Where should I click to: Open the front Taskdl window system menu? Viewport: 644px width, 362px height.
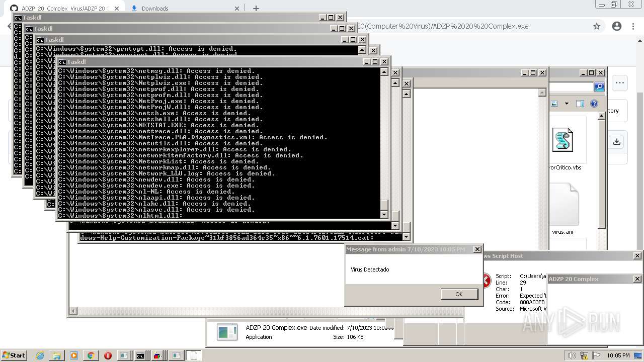click(x=62, y=62)
